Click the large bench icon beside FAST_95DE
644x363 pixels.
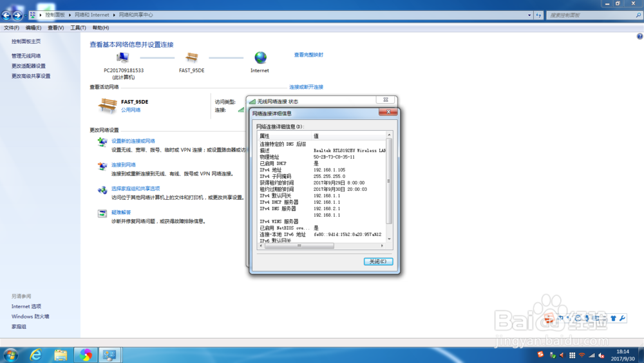107,106
